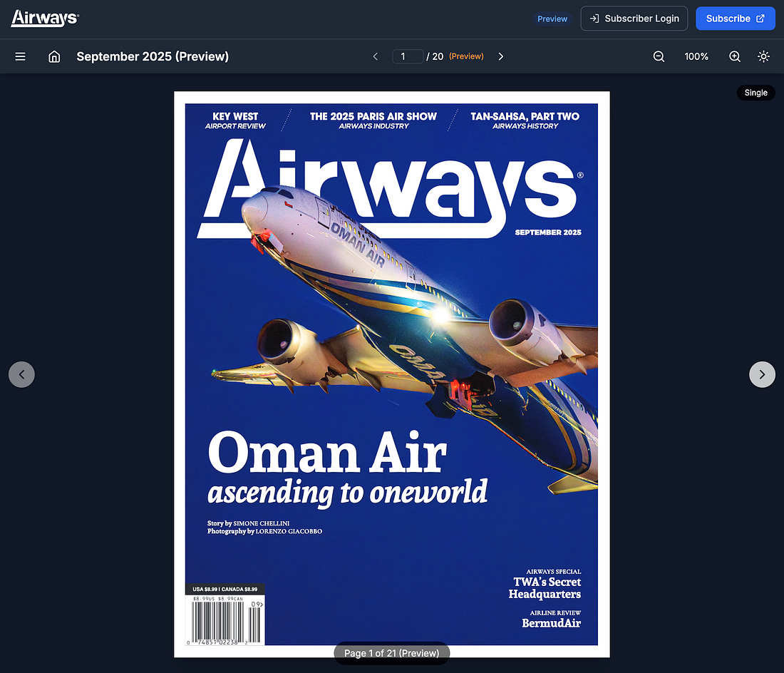Go to previous page via toolbar chevron

pos(376,56)
